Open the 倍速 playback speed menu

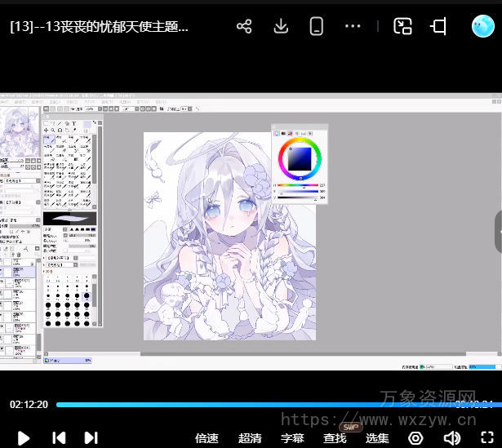(207, 438)
